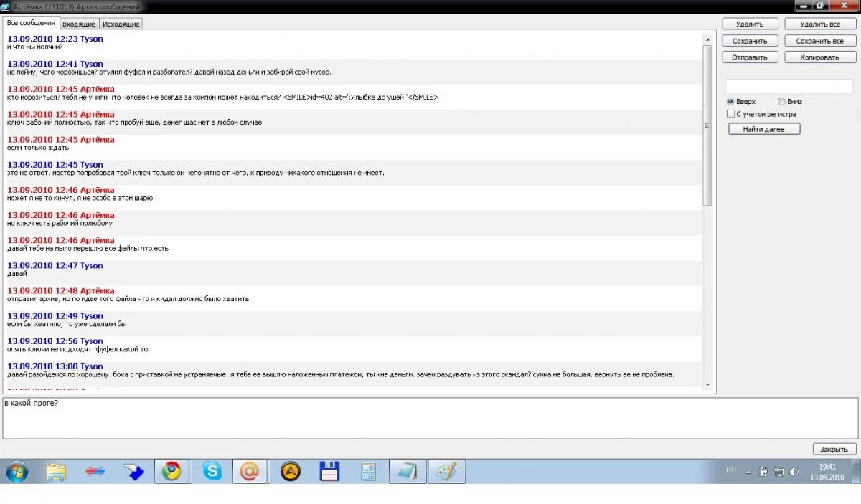Open the blue arrow taskbar app icon
Viewport: 861px width, 504px height.
point(133,472)
